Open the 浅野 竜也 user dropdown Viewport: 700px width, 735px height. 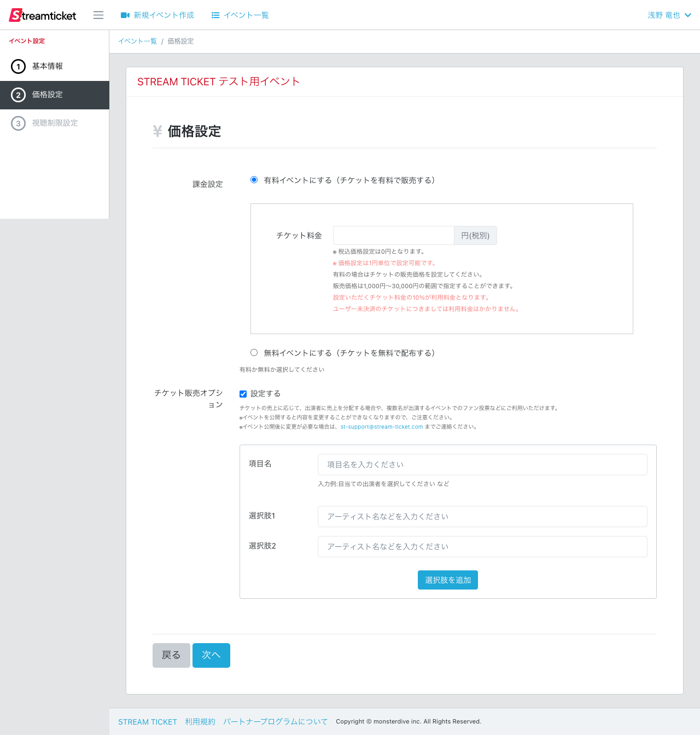click(x=669, y=15)
